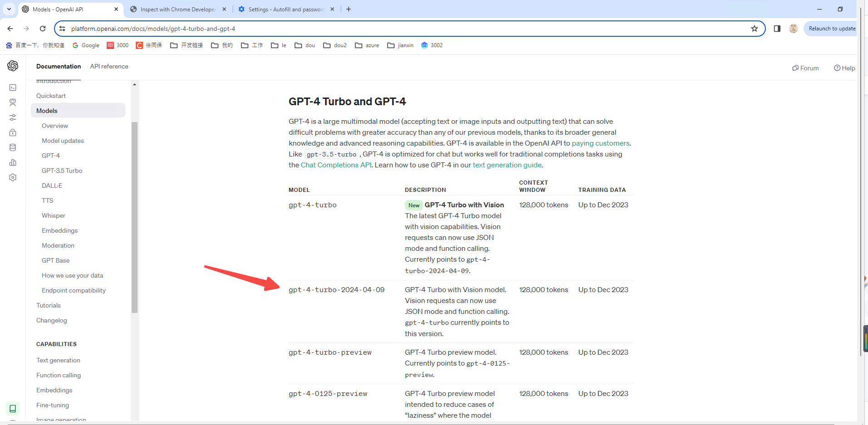Select Quickstart in the sidebar
The height and width of the screenshot is (425, 868).
(x=51, y=96)
